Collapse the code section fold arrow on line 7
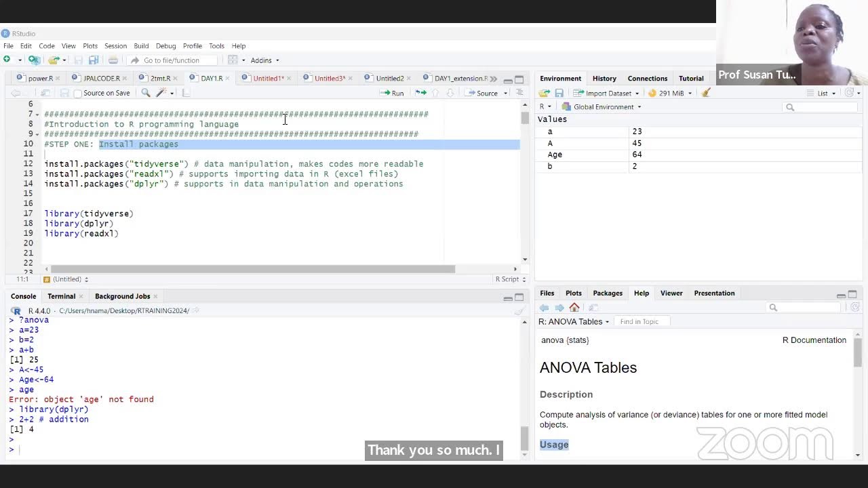 [x=37, y=115]
